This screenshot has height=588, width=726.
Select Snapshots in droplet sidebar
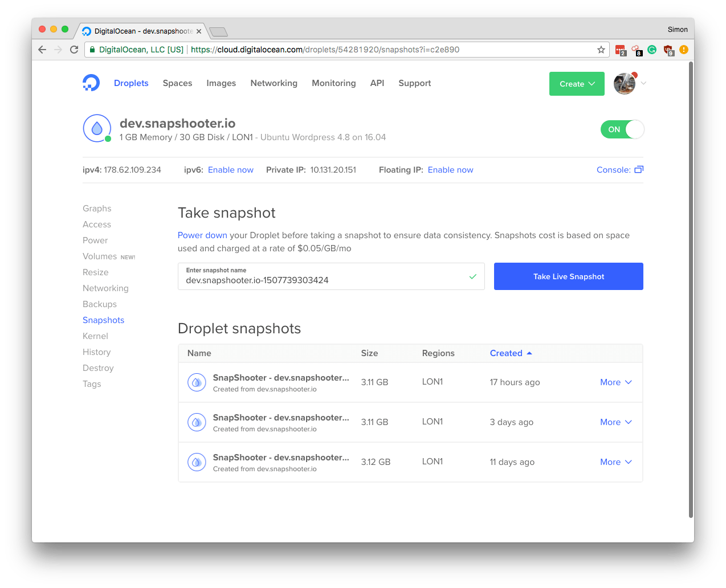(x=103, y=320)
